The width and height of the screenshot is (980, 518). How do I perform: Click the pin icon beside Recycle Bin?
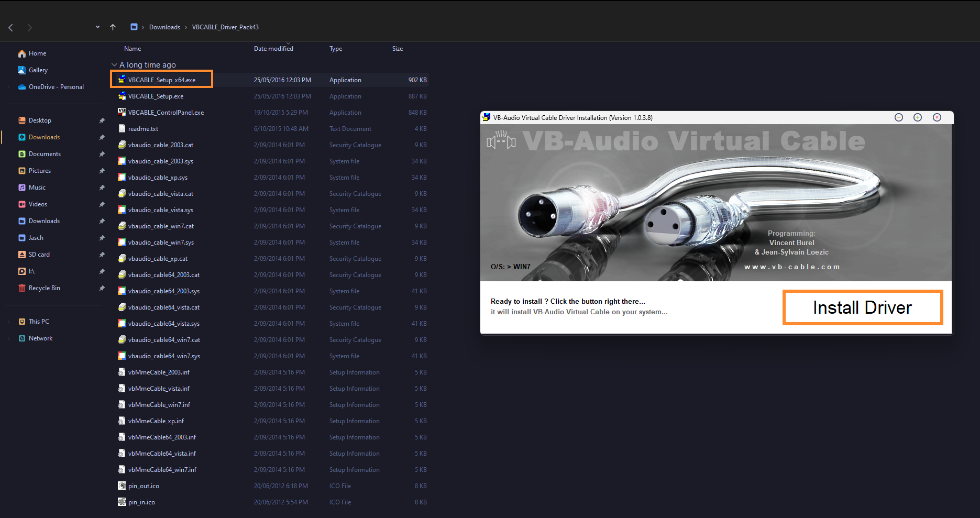point(102,288)
